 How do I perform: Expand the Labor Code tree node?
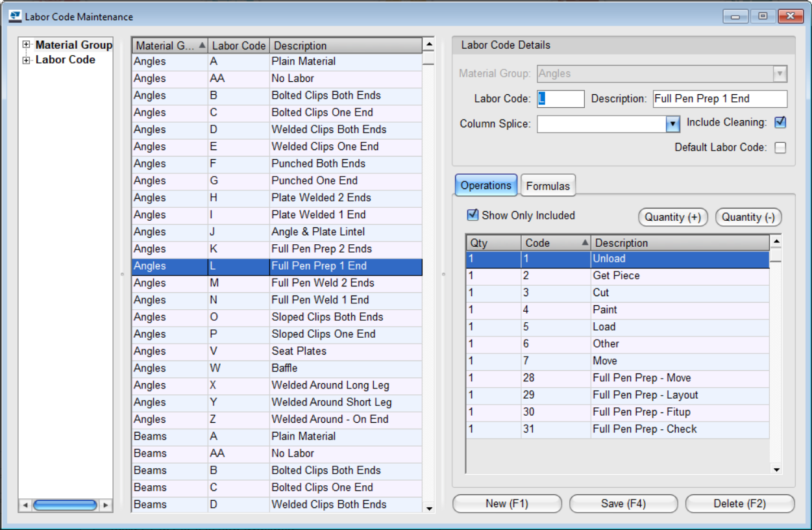tap(27, 60)
